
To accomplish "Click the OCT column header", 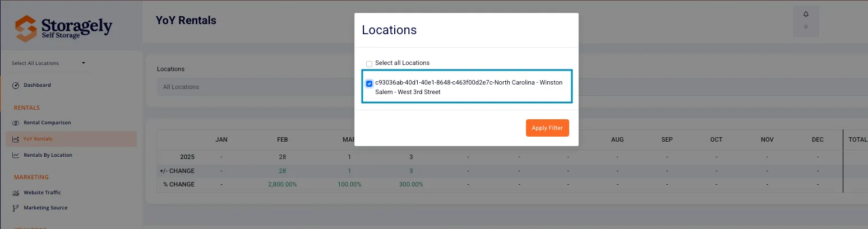I will pos(716,139).
